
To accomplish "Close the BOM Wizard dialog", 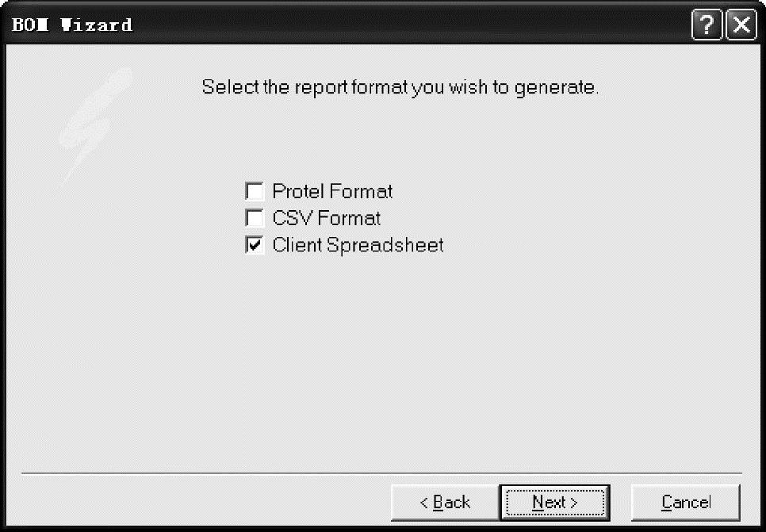I will (741, 25).
